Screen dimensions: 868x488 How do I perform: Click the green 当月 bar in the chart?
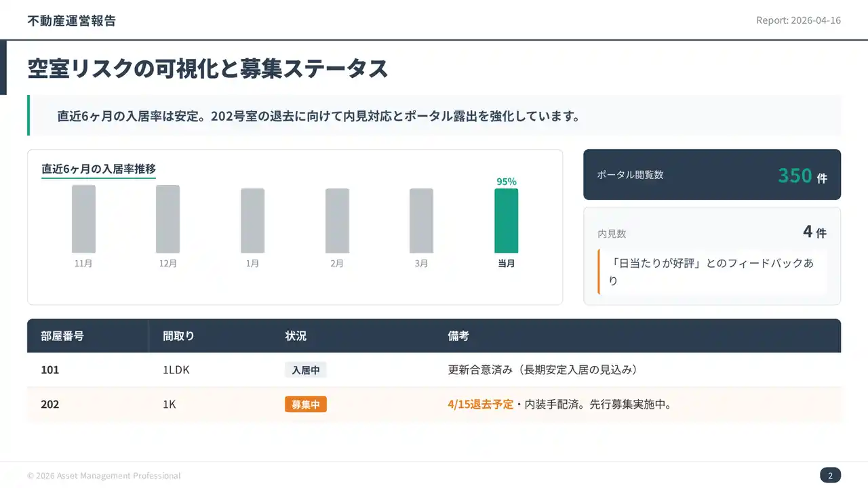(x=506, y=220)
